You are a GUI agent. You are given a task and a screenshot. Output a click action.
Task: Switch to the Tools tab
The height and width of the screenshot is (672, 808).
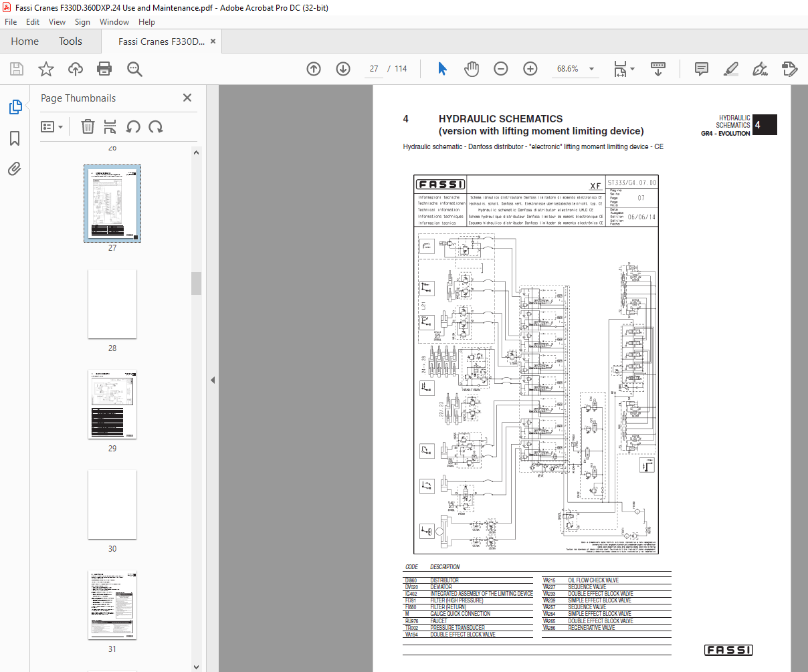click(70, 41)
